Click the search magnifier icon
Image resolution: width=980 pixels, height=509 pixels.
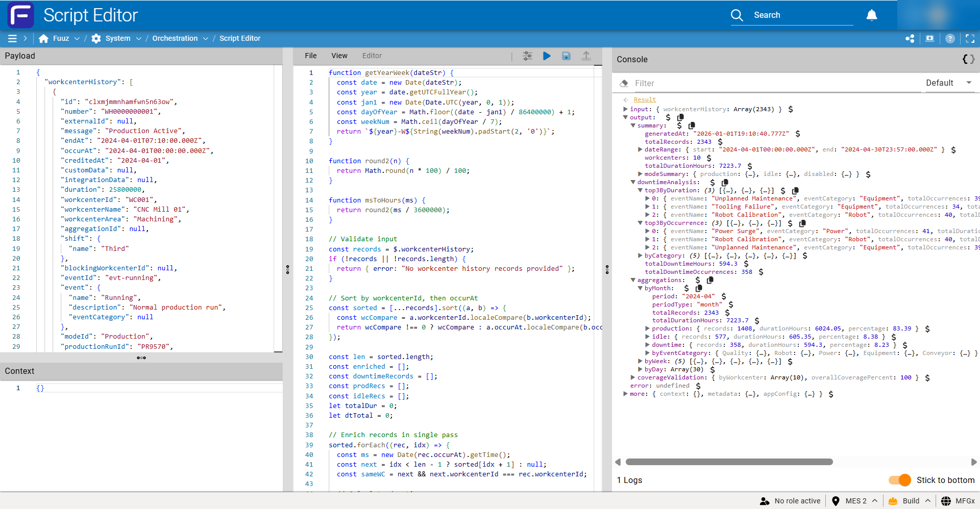pos(737,15)
